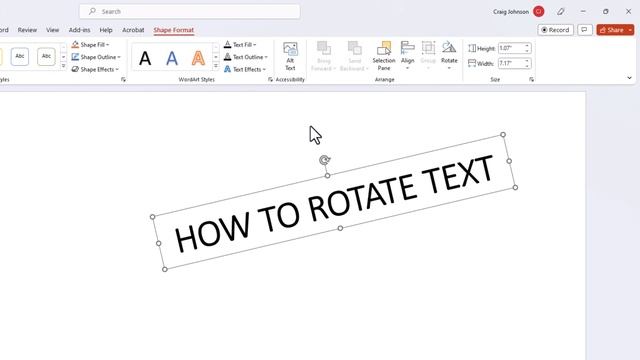Viewport: 640px width, 360px height.
Task: Click the Width value field
Action: tap(511, 63)
